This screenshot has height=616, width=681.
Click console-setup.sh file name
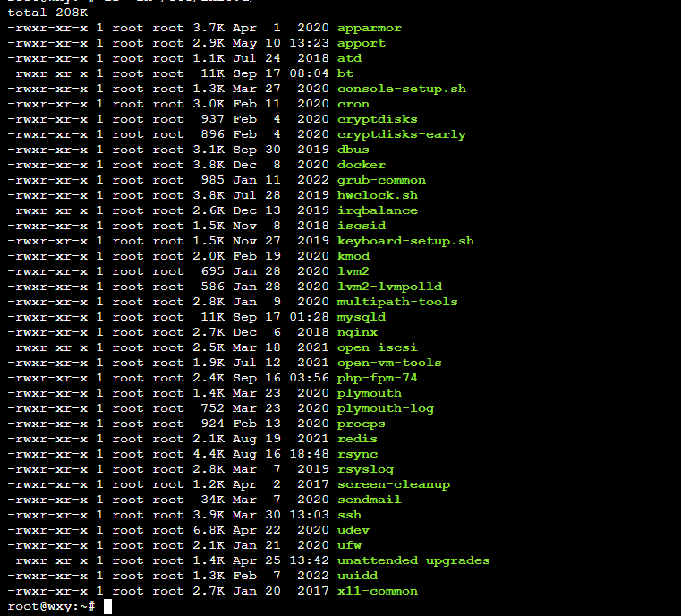402,89
